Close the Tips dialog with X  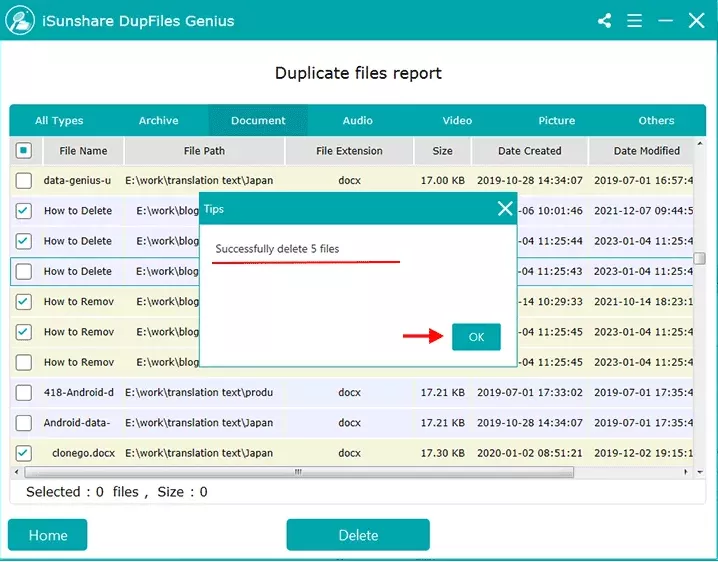[x=505, y=208]
